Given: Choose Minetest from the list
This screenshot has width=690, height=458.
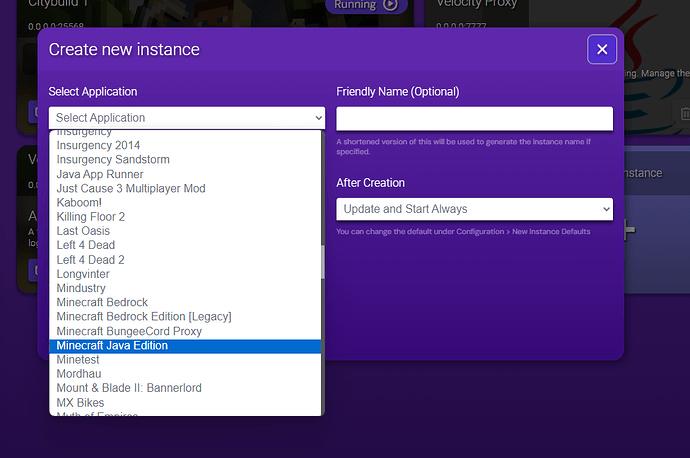Looking at the screenshot, I should 185,360.
